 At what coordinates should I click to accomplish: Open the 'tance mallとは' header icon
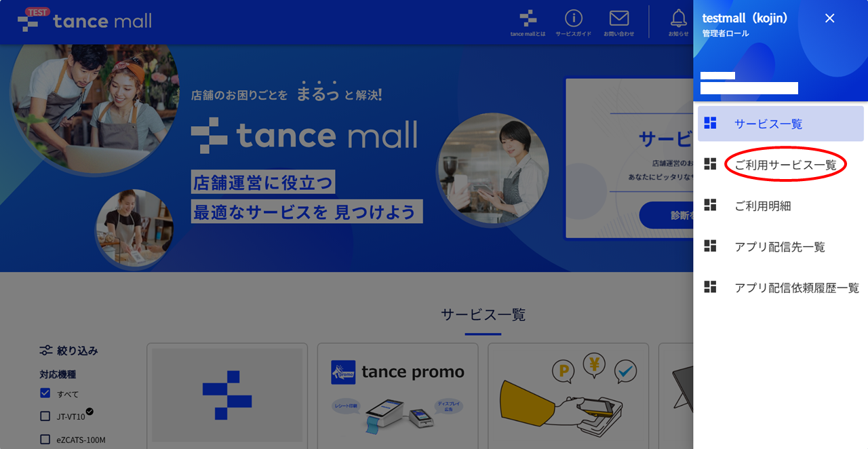(x=528, y=23)
